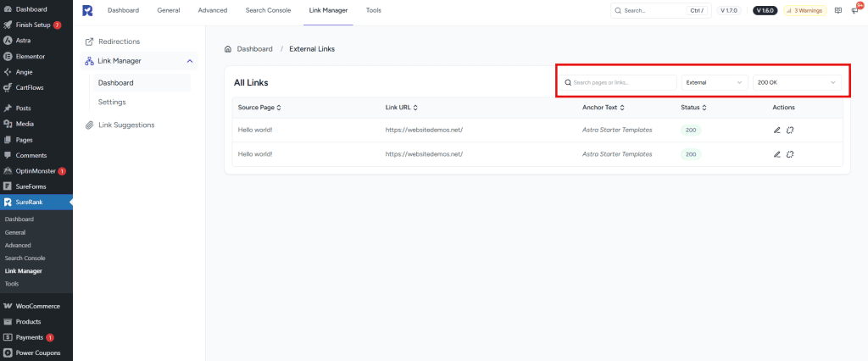Open Advanced in the SureRank submenu
This screenshot has height=361, width=868.
click(18, 245)
